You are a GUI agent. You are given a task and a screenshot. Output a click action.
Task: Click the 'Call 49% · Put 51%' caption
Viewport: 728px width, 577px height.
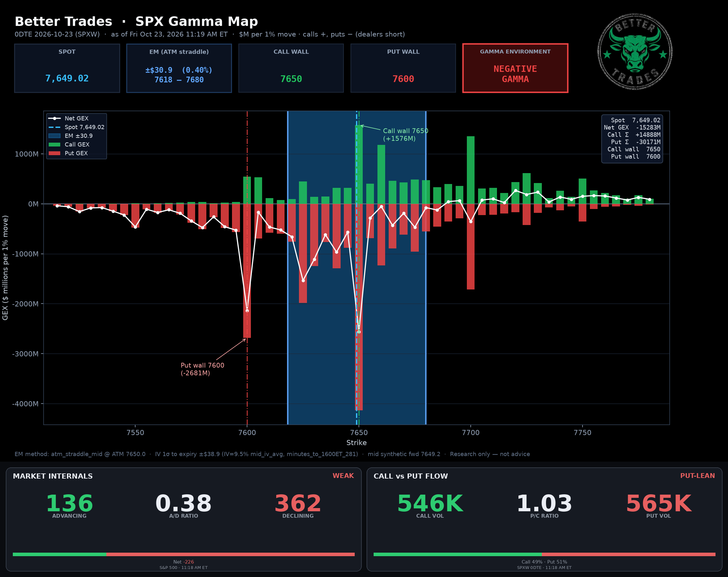(x=544, y=562)
